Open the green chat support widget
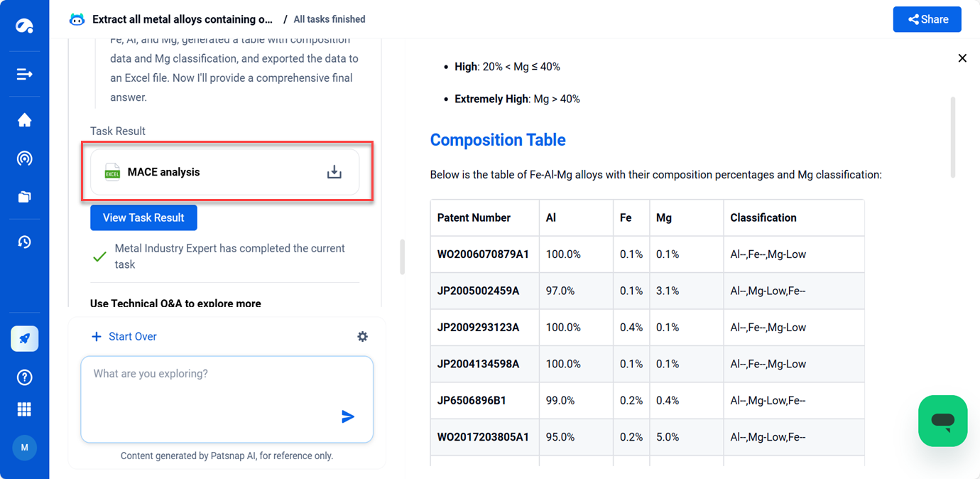The image size is (980, 479). (942, 421)
